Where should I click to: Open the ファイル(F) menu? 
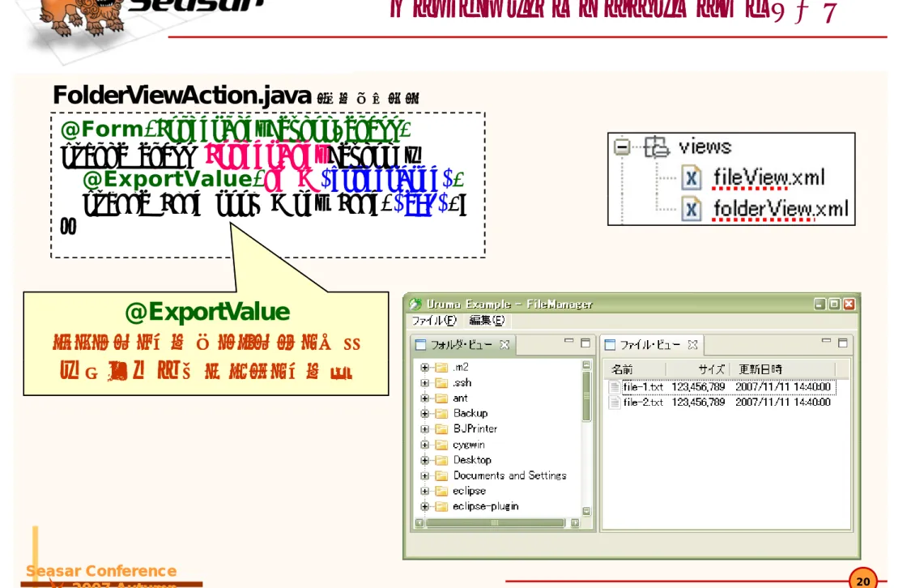coord(433,320)
